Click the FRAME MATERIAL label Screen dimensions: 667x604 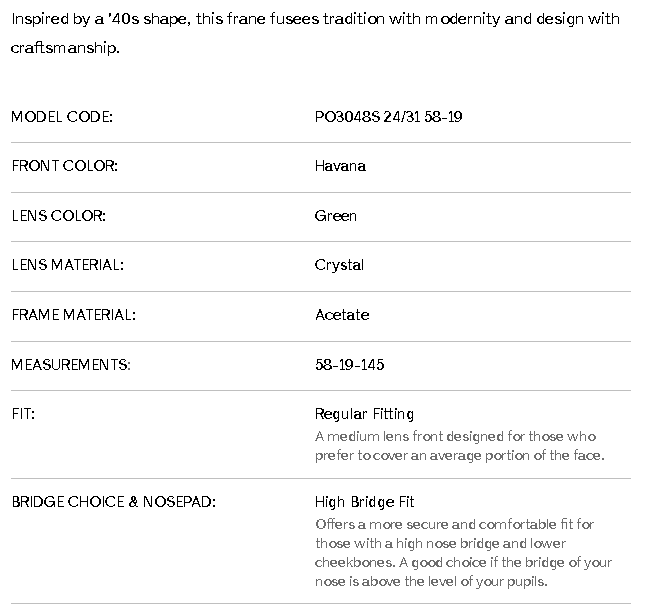73,315
